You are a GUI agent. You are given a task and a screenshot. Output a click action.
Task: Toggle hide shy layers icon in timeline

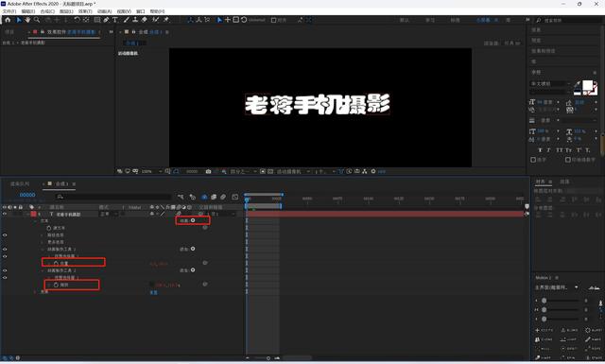pos(204,197)
